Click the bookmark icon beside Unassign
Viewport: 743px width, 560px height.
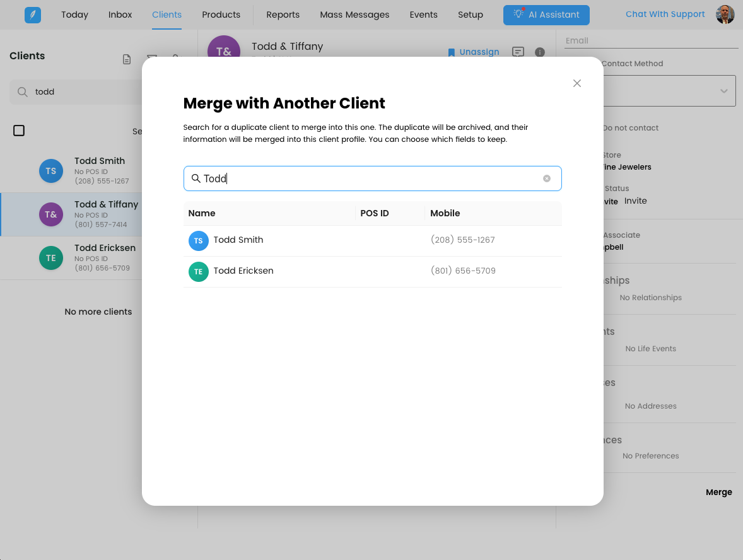tap(452, 52)
